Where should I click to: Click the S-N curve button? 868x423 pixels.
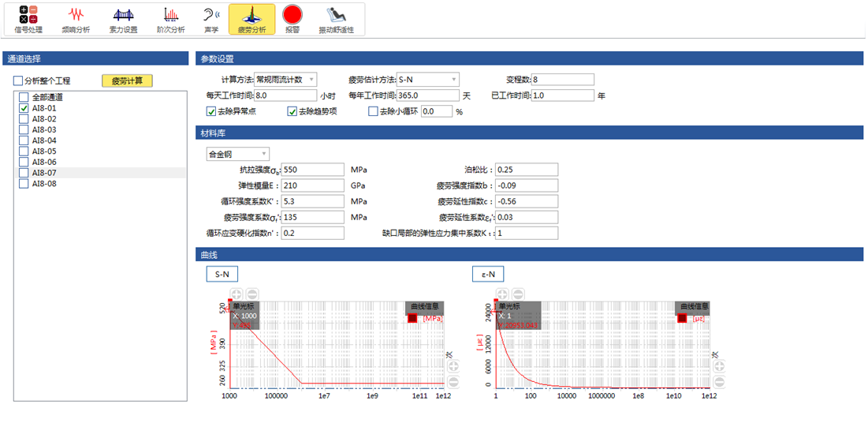tap(222, 274)
